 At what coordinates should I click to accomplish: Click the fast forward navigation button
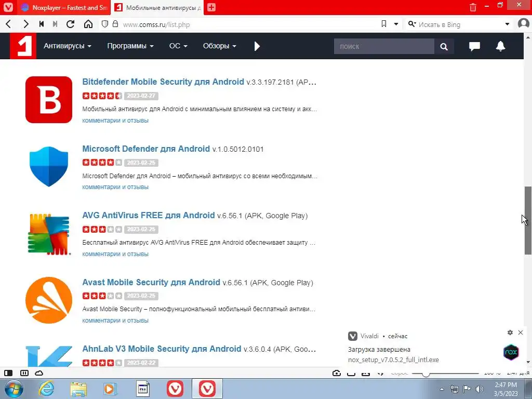point(55,24)
